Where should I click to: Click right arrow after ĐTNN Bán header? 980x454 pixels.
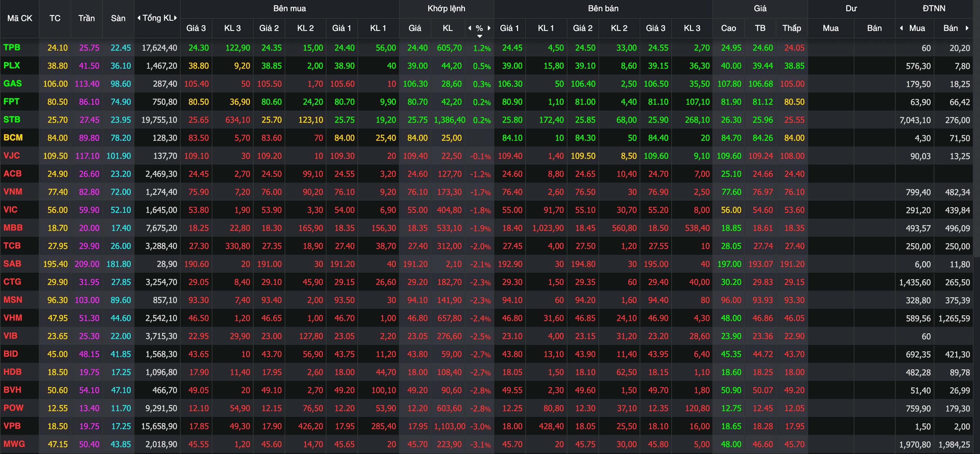967,28
